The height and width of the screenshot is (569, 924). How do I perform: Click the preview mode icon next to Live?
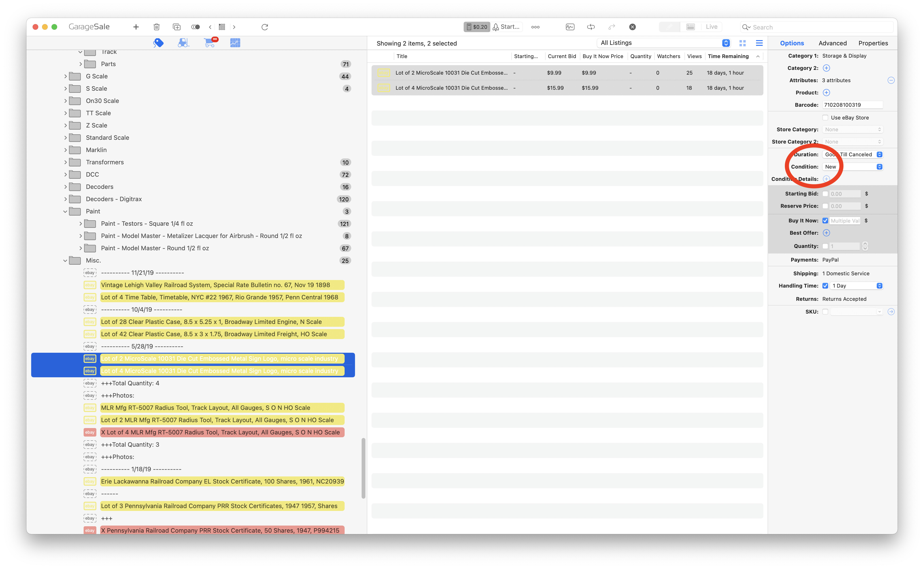691,27
